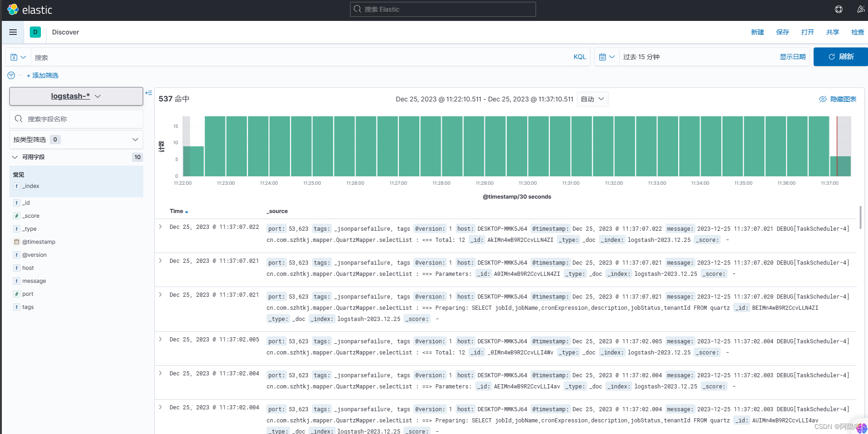Screen dimensions: 868x434
Task: Toggle Time column sort direction
Action: 186,212
